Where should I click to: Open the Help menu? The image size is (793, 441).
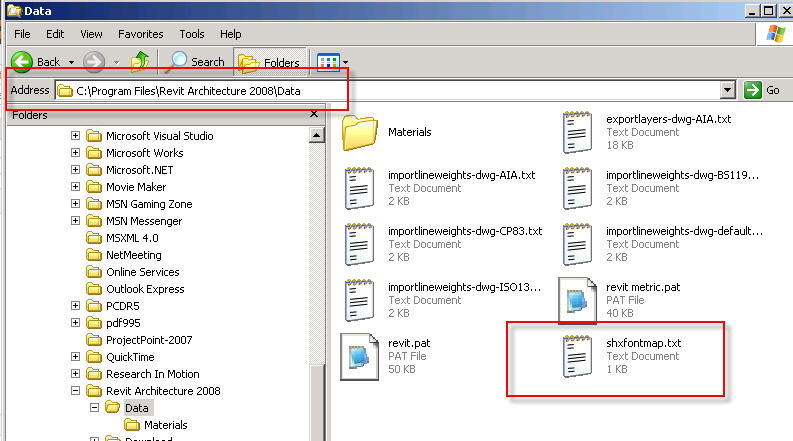[230, 34]
